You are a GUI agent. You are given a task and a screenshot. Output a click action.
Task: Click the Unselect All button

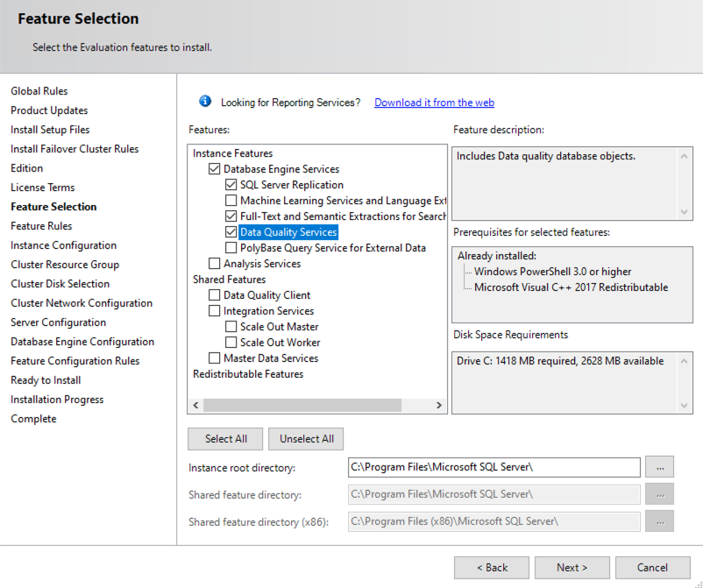pyautogui.click(x=306, y=439)
